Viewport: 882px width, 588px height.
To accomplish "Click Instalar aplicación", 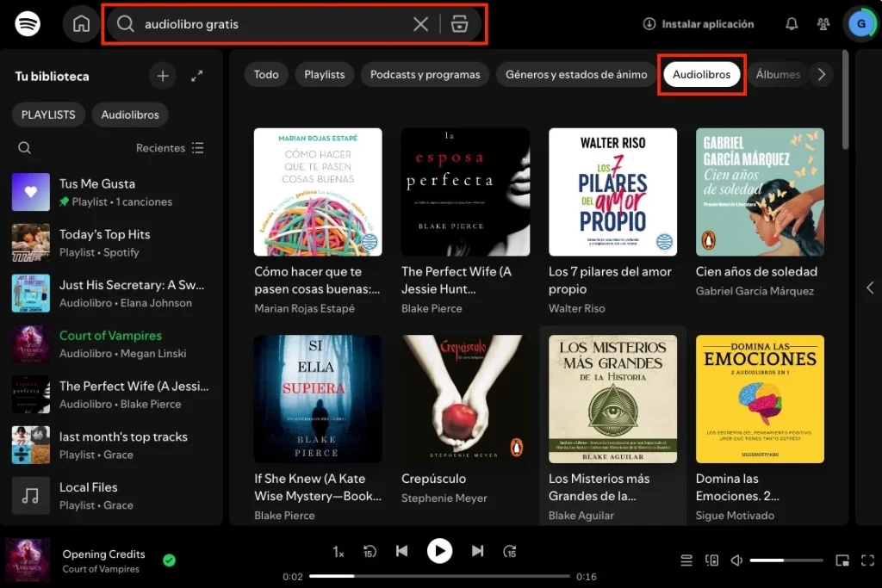I will [698, 23].
